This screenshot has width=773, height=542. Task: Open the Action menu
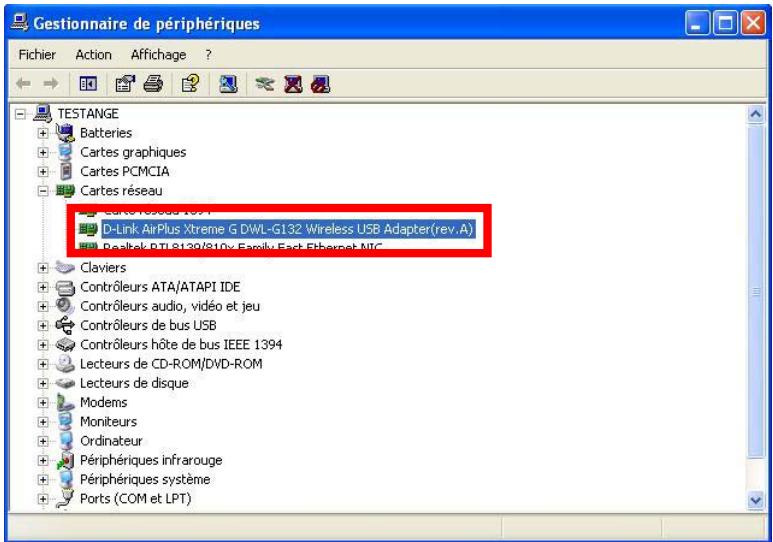click(x=93, y=54)
